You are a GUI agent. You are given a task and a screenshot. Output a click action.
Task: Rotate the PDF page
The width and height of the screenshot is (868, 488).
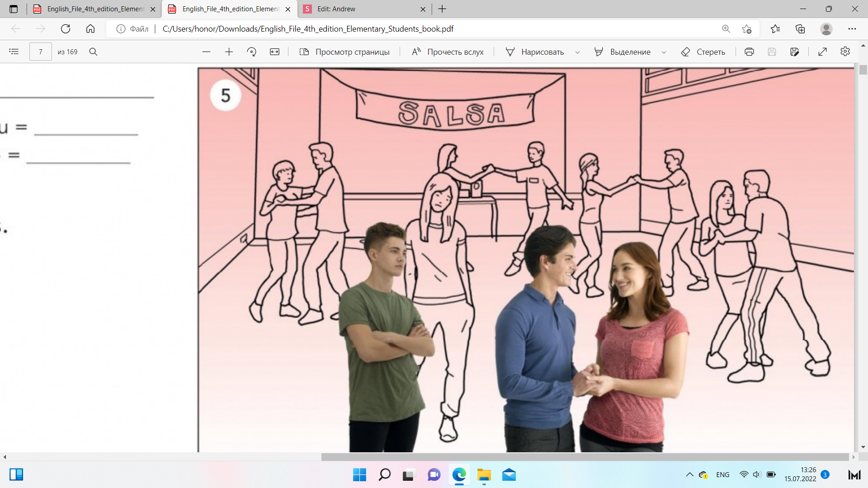click(x=251, y=52)
